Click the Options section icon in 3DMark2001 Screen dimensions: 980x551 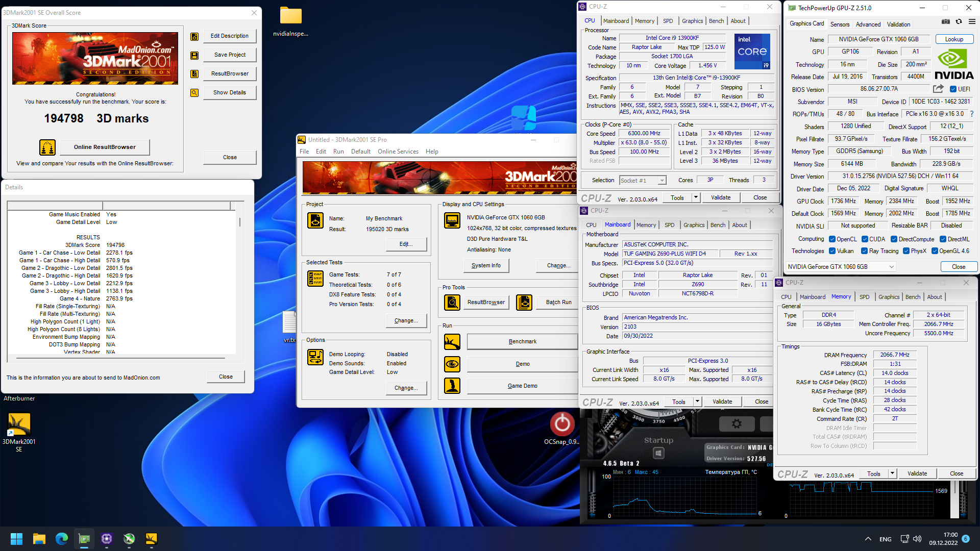[315, 357]
